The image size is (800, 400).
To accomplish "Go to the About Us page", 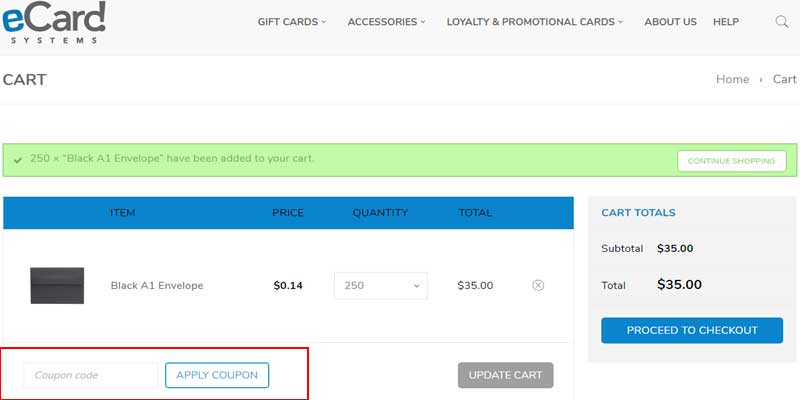I will [670, 22].
